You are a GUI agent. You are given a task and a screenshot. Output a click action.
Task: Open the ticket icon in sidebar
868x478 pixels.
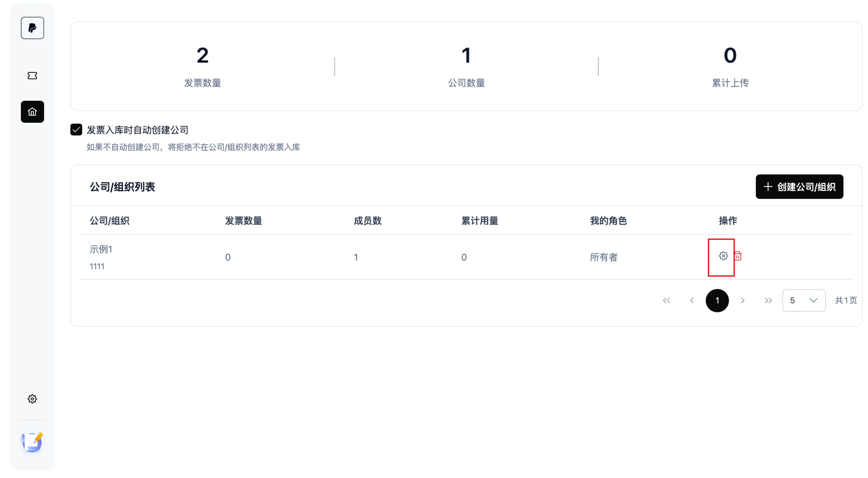[32, 76]
